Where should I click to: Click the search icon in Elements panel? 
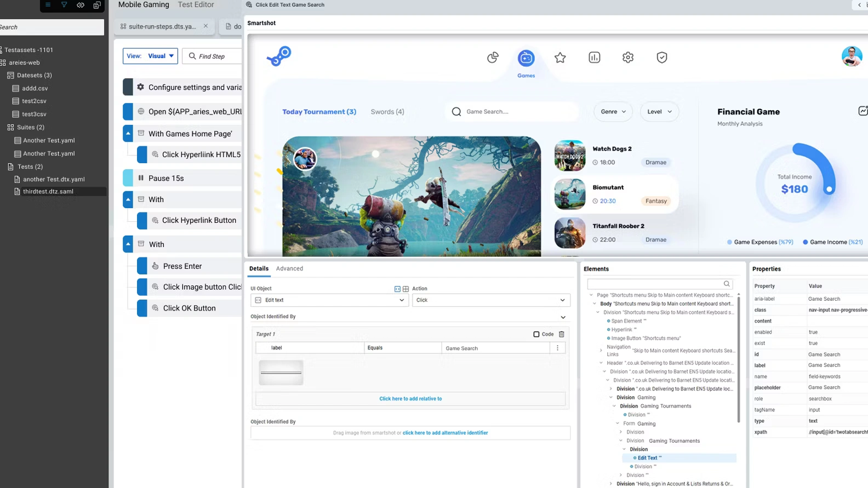pyautogui.click(x=727, y=284)
